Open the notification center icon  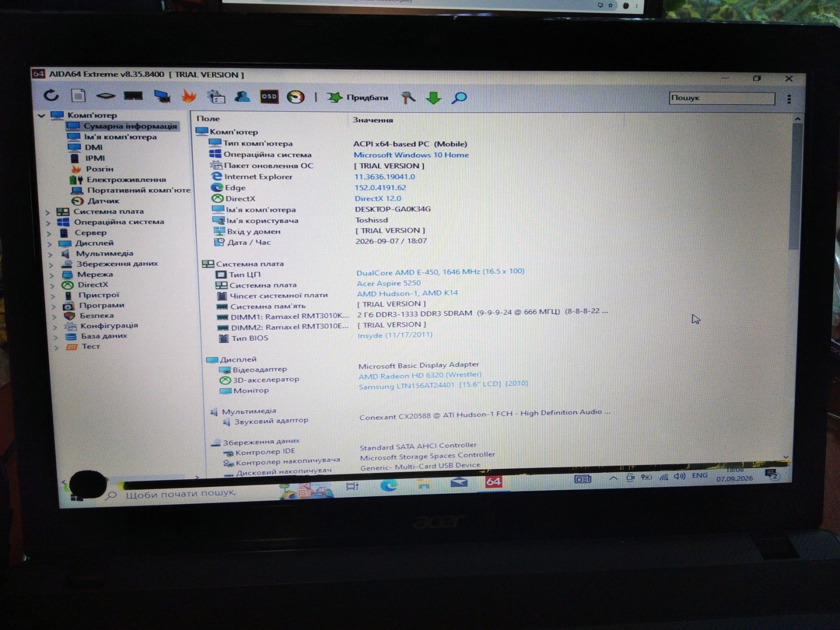coord(771,474)
